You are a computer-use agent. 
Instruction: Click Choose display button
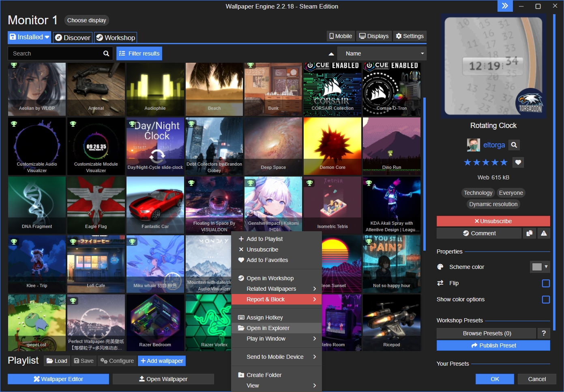[87, 20]
